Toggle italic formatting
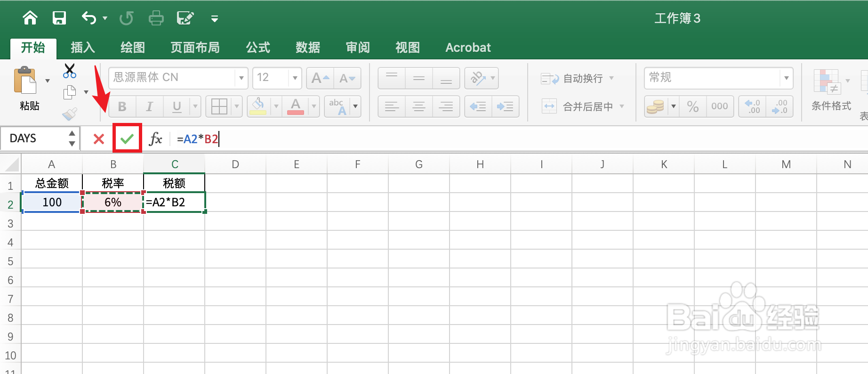 click(150, 106)
